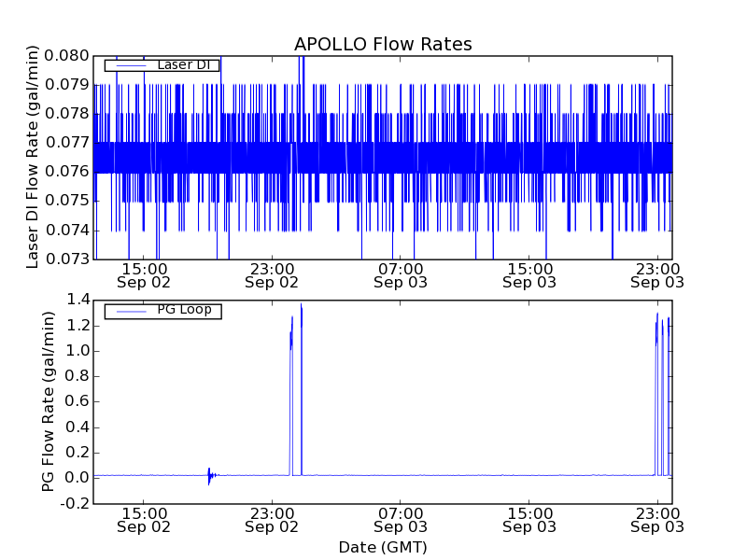Click the tallest PG Loop spike reaching 1.4
747x560 pixels.
tap(301, 389)
